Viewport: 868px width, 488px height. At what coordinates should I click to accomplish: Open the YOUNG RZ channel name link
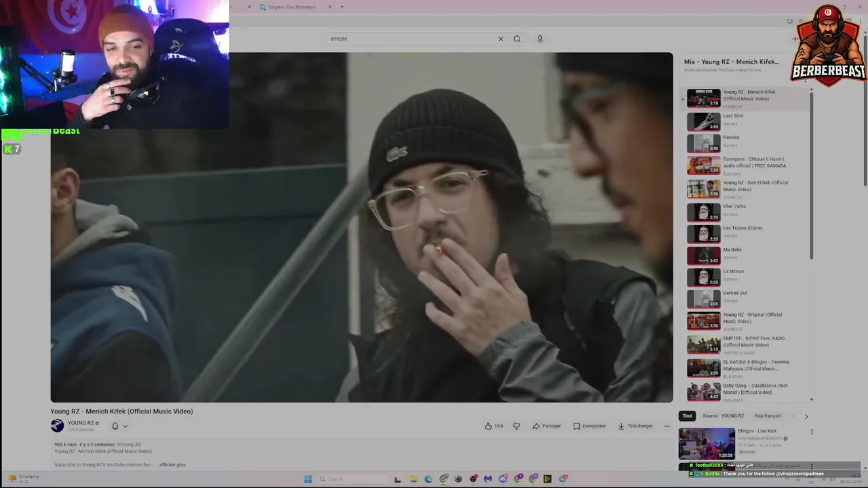tap(81, 423)
